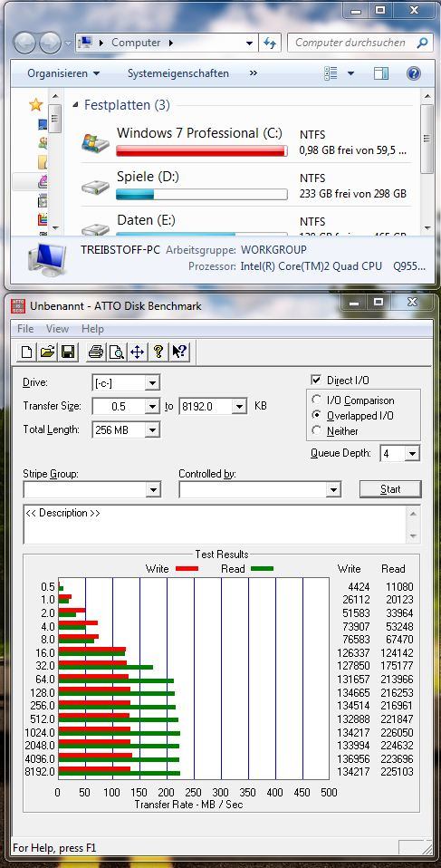441x868 pixels.
Task: Select I/O Comparison radio button
Action: tap(317, 400)
